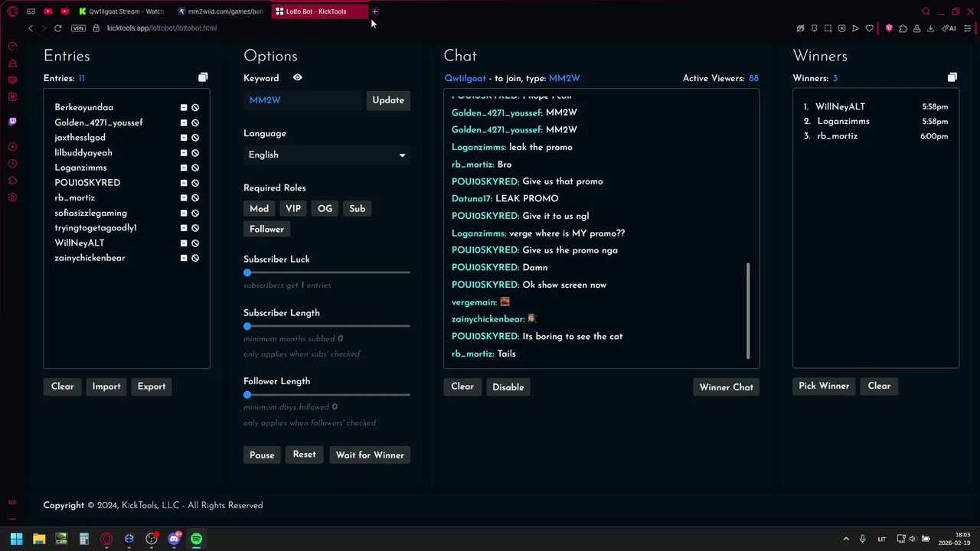The image size is (980, 551).
Task: Ban rb_mortiz using the block icon
Action: [x=195, y=198]
